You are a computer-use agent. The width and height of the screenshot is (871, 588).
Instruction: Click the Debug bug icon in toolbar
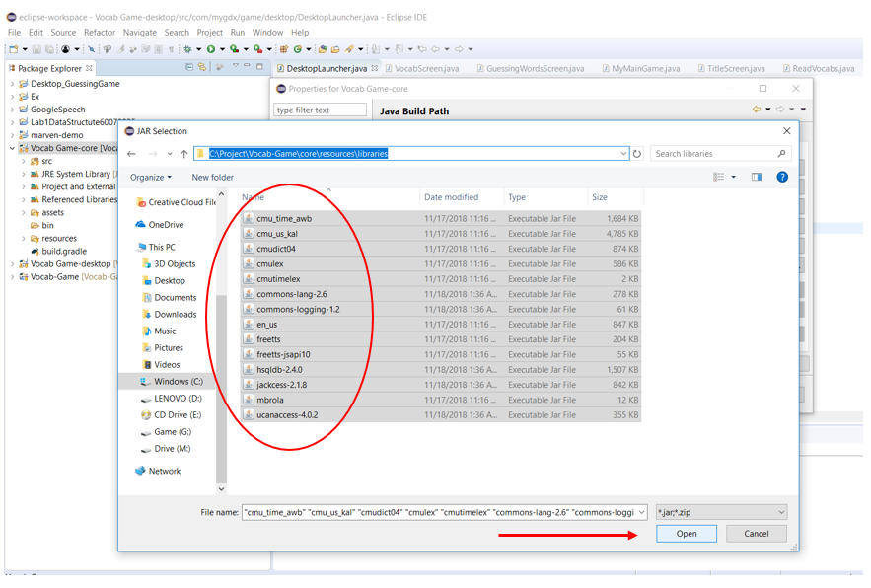pyautogui.click(x=187, y=49)
